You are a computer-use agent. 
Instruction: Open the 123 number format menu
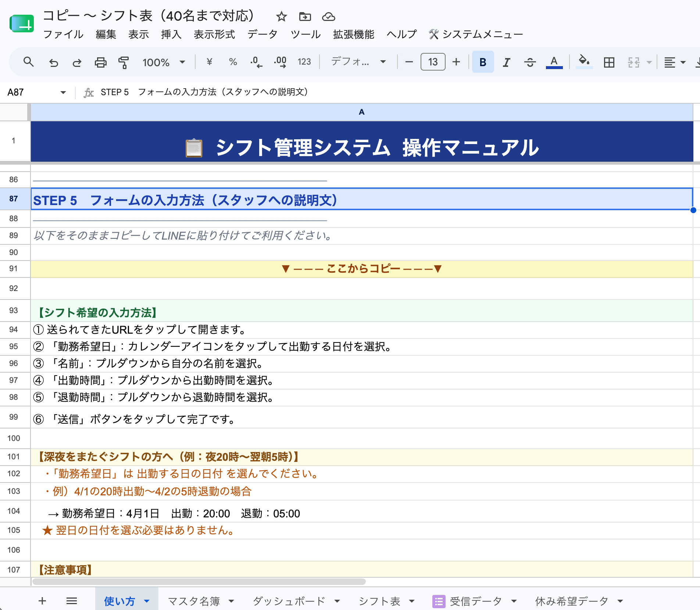pos(304,62)
